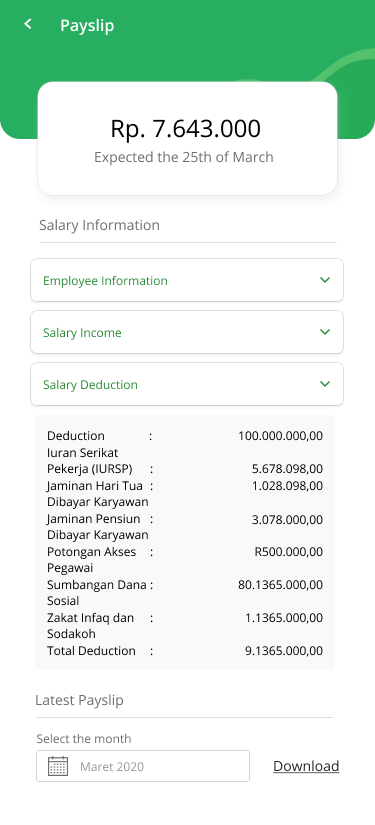
Task: Click the value 3.078.000,00
Action: pyautogui.click(x=287, y=520)
